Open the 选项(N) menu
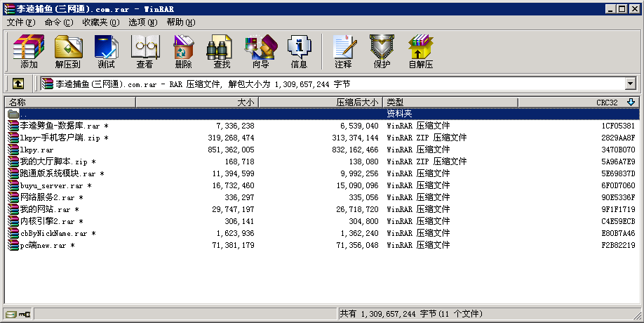This screenshot has height=323, width=644. point(142,22)
